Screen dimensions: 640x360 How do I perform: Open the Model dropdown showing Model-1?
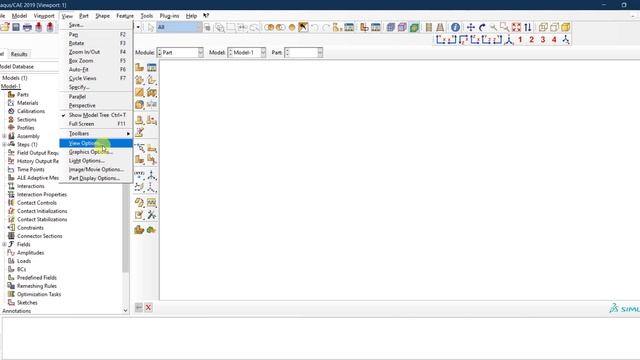click(247, 53)
